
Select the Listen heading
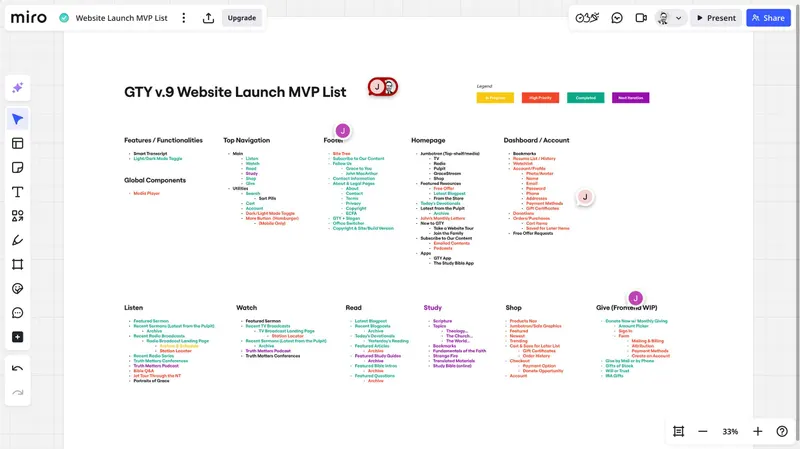click(x=133, y=308)
